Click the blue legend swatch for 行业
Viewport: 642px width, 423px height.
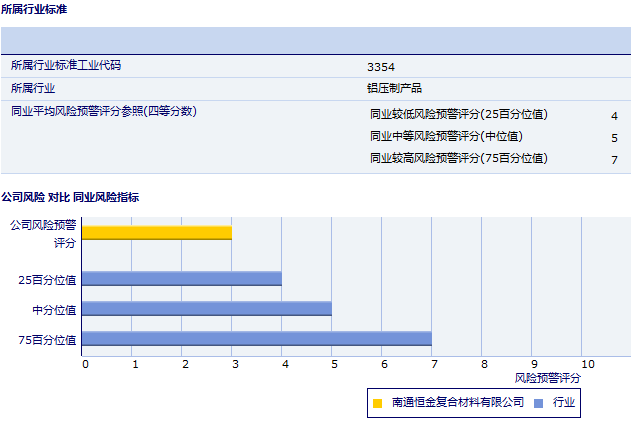point(539,403)
